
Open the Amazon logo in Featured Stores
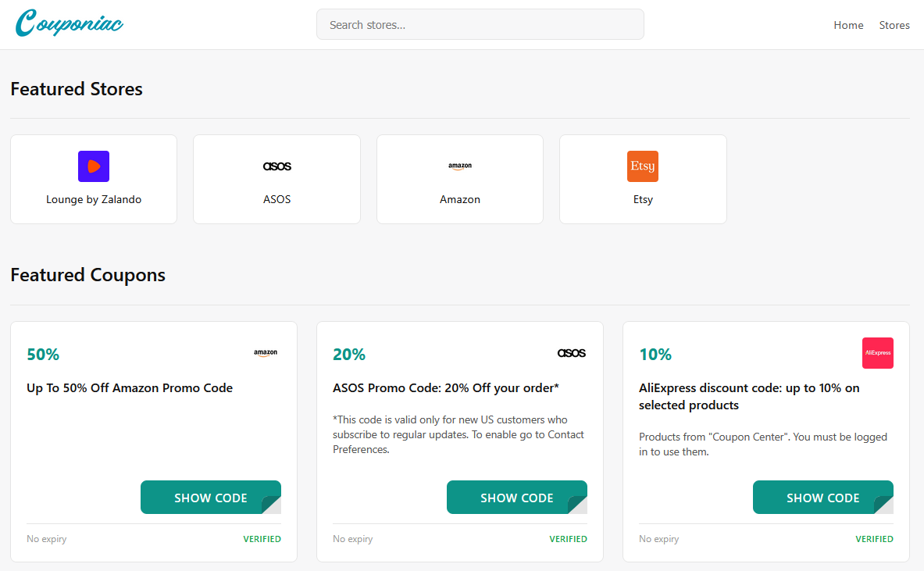pos(460,166)
